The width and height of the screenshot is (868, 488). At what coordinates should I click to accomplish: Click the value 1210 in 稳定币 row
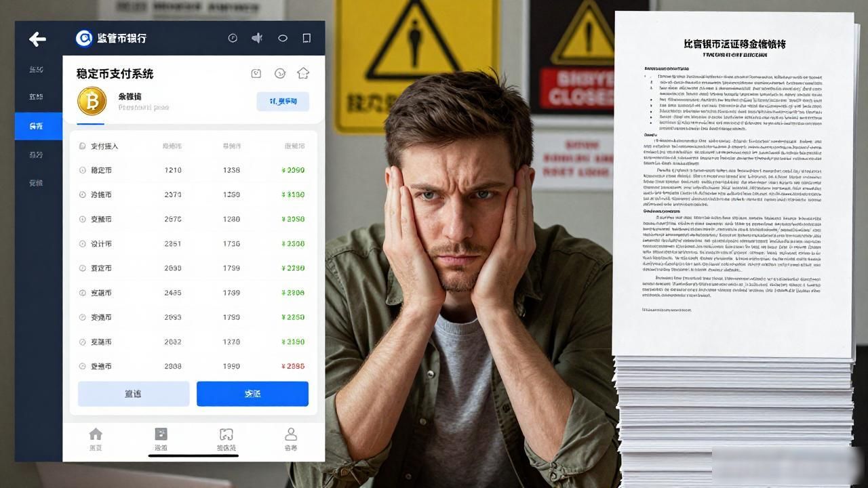[173, 170]
